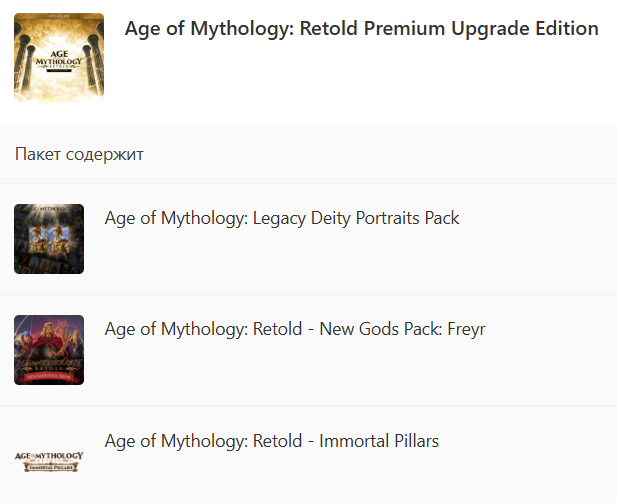
Task: Click the Premium Upgrade Edition title
Action: pyautogui.click(x=361, y=28)
